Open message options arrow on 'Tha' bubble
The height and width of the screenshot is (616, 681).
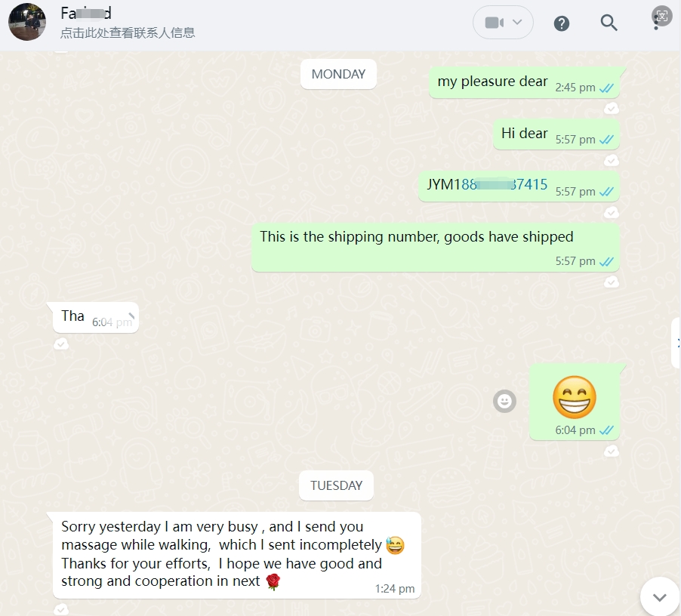[x=131, y=316]
